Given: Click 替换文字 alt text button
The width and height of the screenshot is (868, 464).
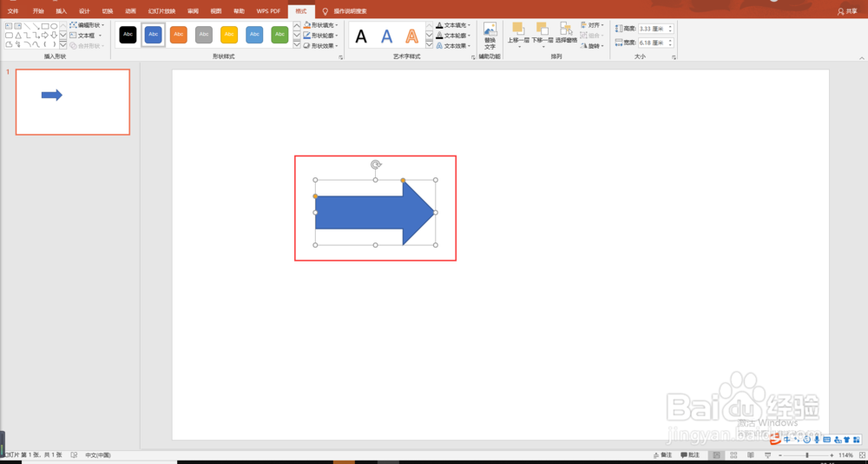Looking at the screenshot, I should click(x=490, y=36).
